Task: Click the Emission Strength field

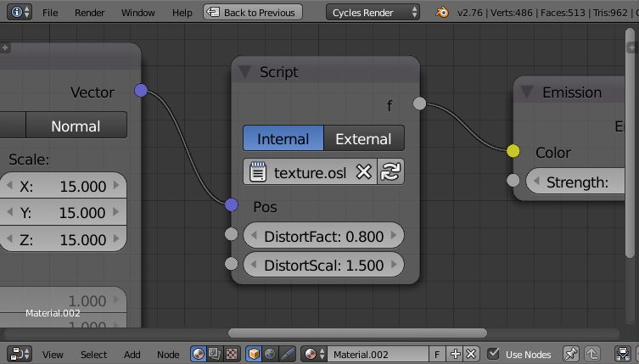Action: pos(575,182)
